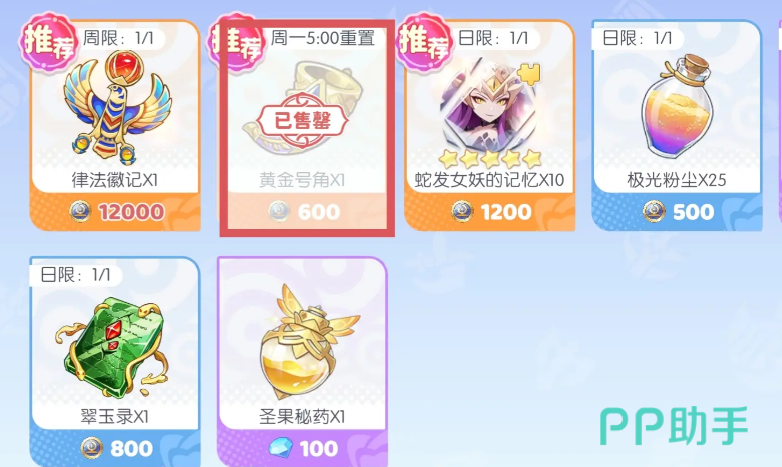
Task: Tap the 已售罄 sold-out stamp
Action: coord(302,120)
